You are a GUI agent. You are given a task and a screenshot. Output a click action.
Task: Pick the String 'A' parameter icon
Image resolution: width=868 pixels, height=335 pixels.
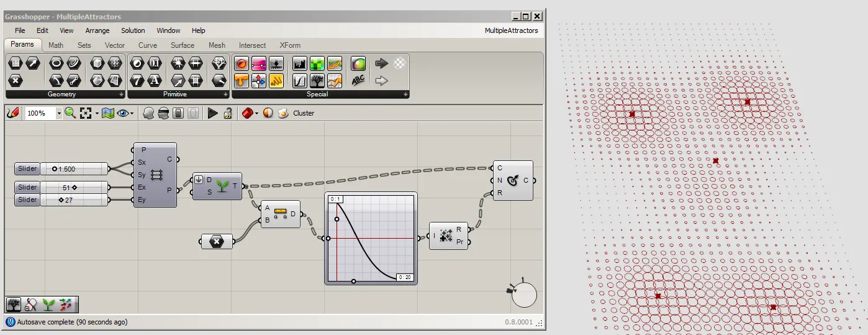click(x=155, y=80)
